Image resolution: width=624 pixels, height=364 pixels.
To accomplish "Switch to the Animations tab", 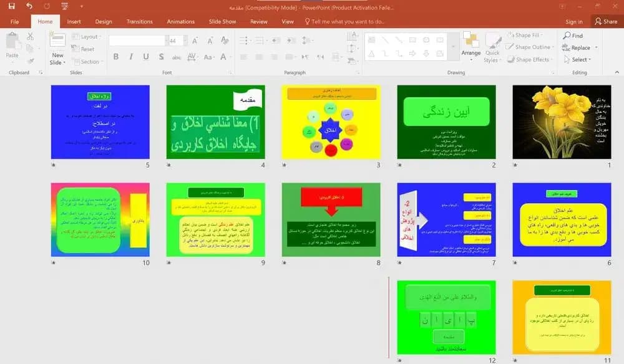I will click(181, 21).
